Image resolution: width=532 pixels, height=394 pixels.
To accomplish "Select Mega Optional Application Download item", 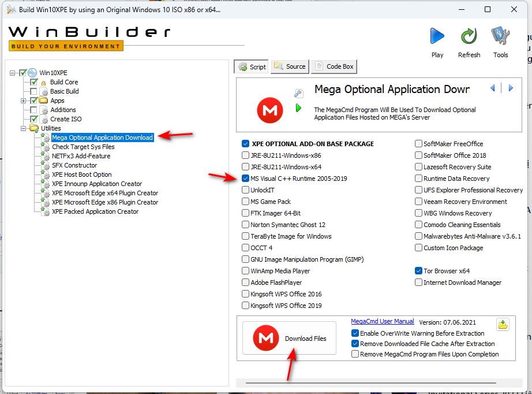I will [x=103, y=137].
